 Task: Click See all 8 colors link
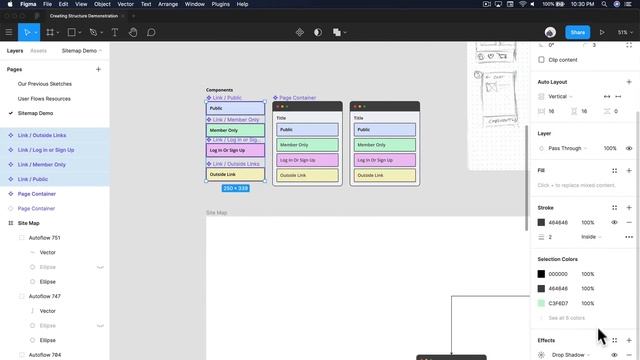[567, 318]
